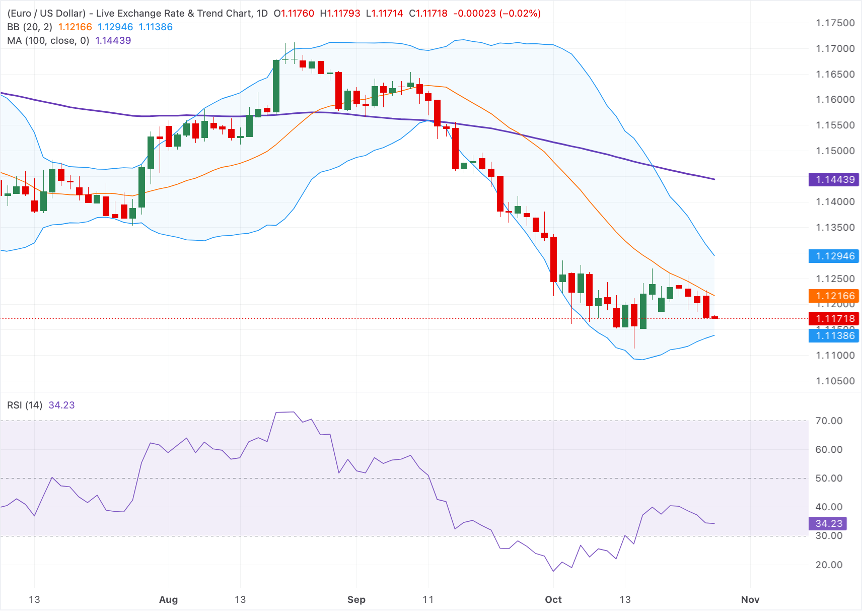Click the blue 1.11386 lower band price tag
The height and width of the screenshot is (616, 862).
(834, 335)
